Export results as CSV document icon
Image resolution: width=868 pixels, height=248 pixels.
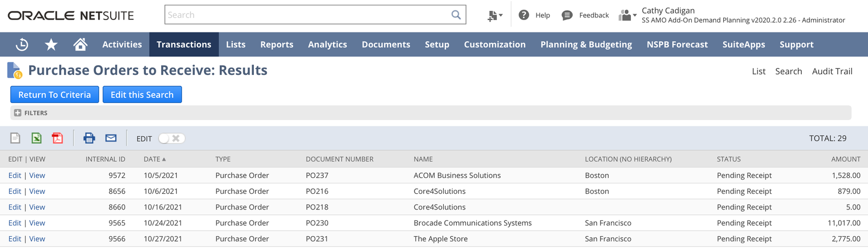pyautogui.click(x=15, y=138)
